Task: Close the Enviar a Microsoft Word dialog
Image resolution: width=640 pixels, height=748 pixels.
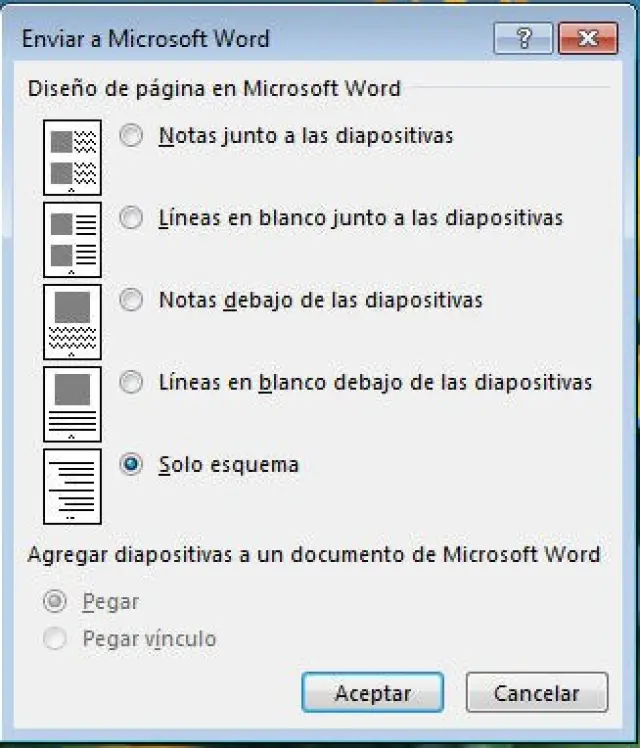Action: pyautogui.click(x=588, y=39)
